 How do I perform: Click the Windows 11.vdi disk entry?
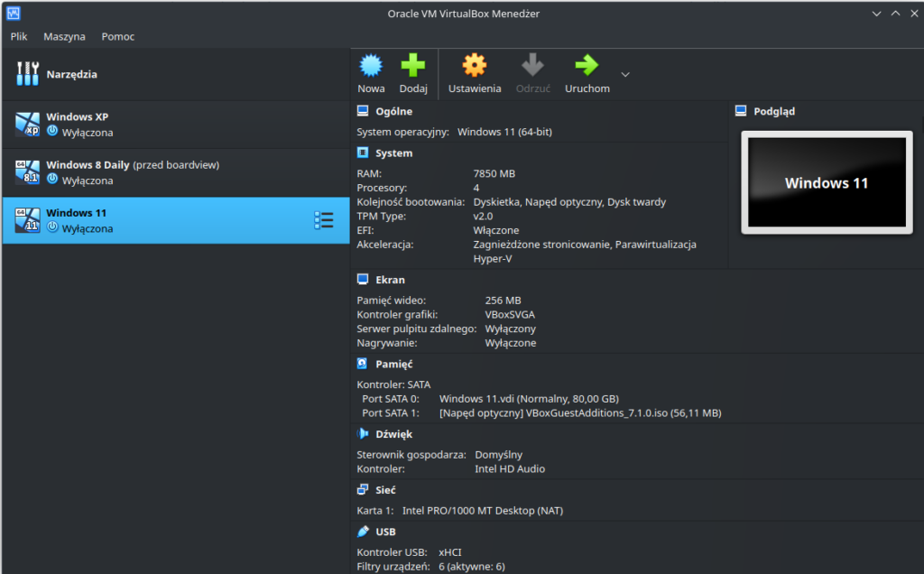pos(529,399)
